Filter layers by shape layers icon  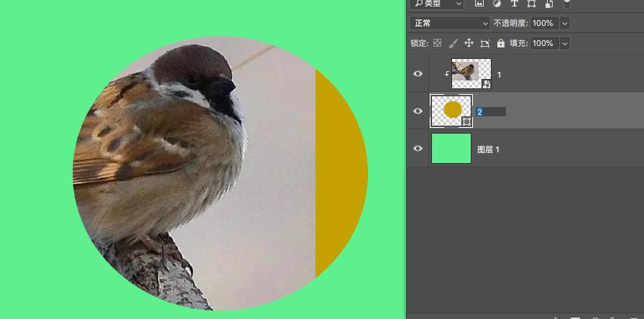(531, 4)
